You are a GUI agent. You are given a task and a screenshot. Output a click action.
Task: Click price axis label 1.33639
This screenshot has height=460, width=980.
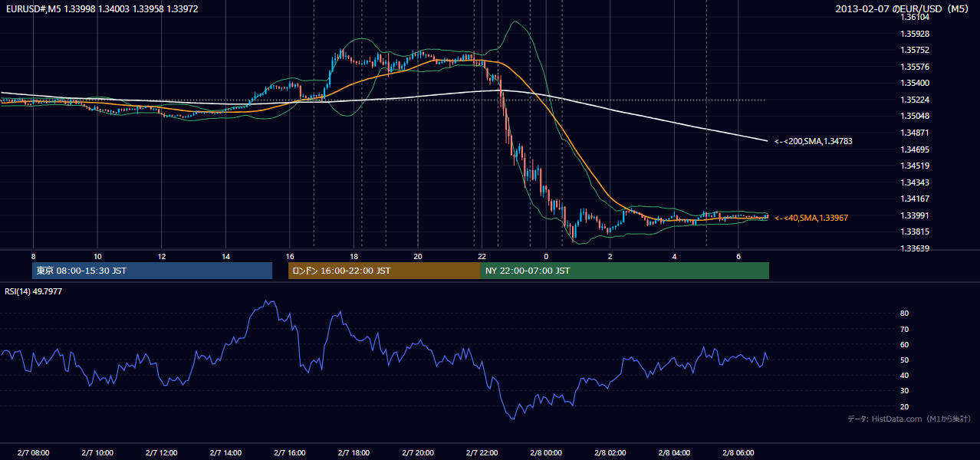[915, 248]
